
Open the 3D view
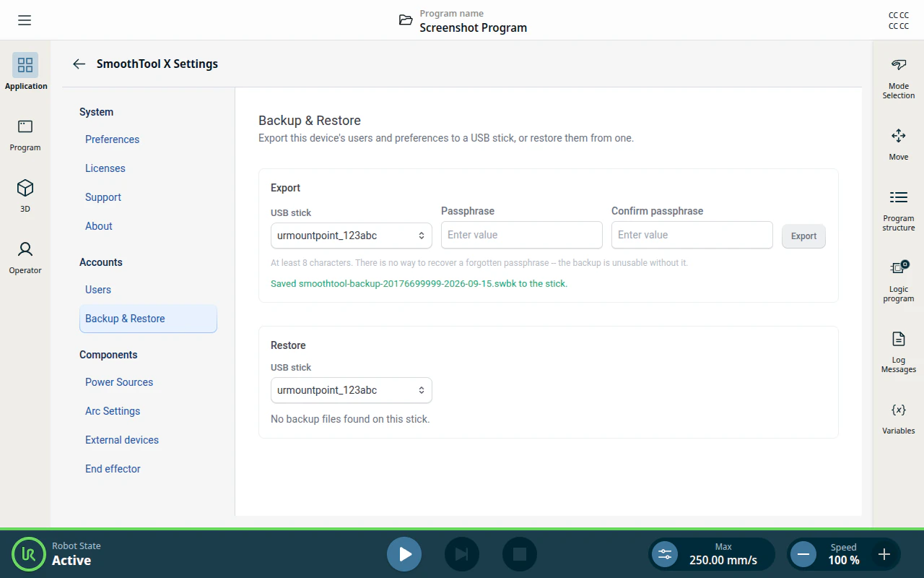(25, 196)
